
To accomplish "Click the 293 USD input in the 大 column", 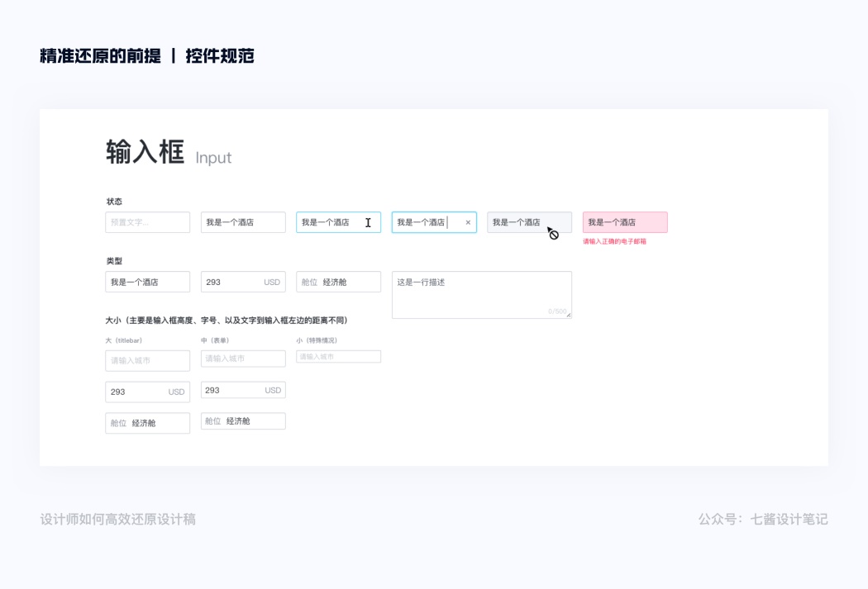I will coord(147,392).
